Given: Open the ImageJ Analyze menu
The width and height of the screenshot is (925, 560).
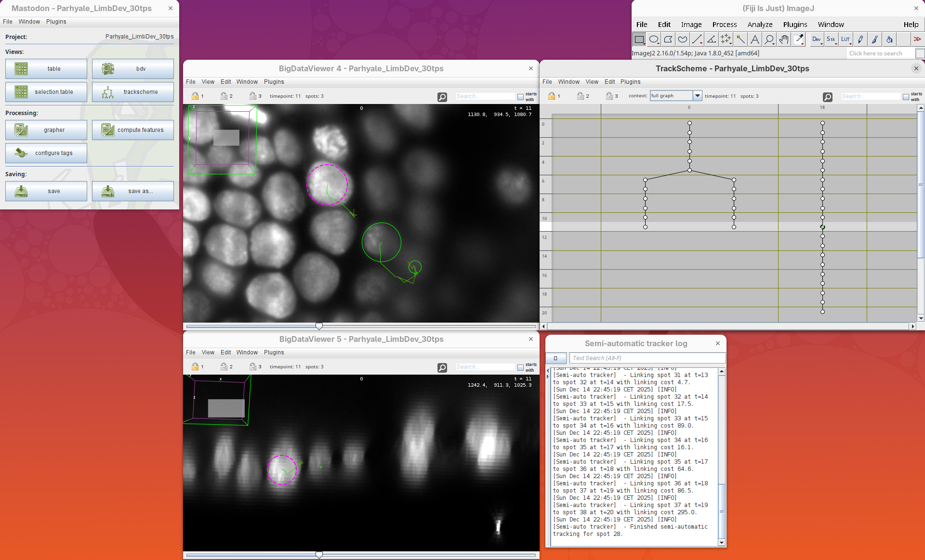Looking at the screenshot, I should pyautogui.click(x=760, y=25).
